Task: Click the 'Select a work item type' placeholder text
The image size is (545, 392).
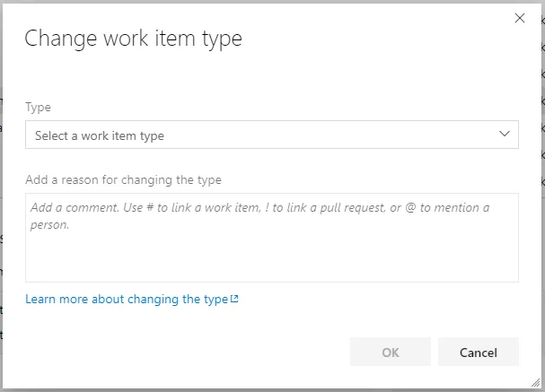Action: (x=100, y=136)
